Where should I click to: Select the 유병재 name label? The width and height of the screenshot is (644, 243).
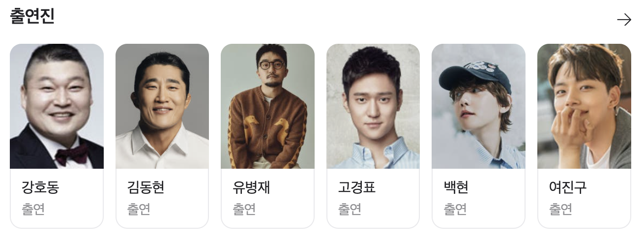tap(251, 187)
